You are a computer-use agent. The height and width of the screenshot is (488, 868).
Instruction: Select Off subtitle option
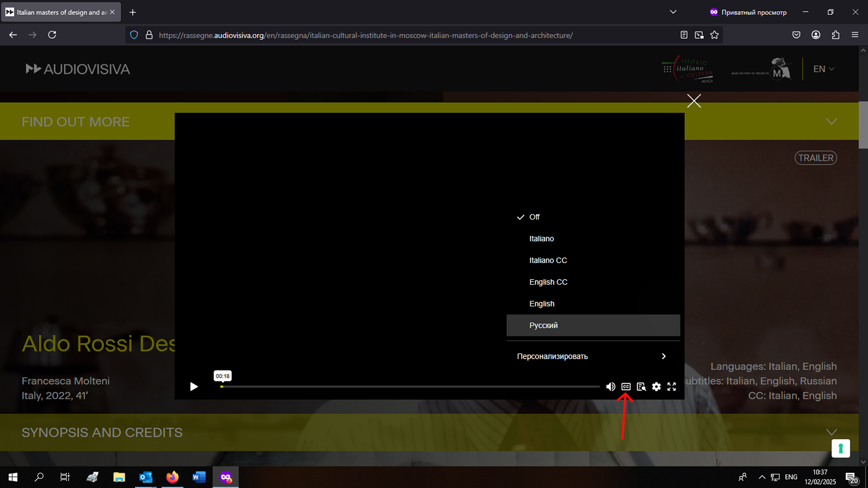click(534, 217)
